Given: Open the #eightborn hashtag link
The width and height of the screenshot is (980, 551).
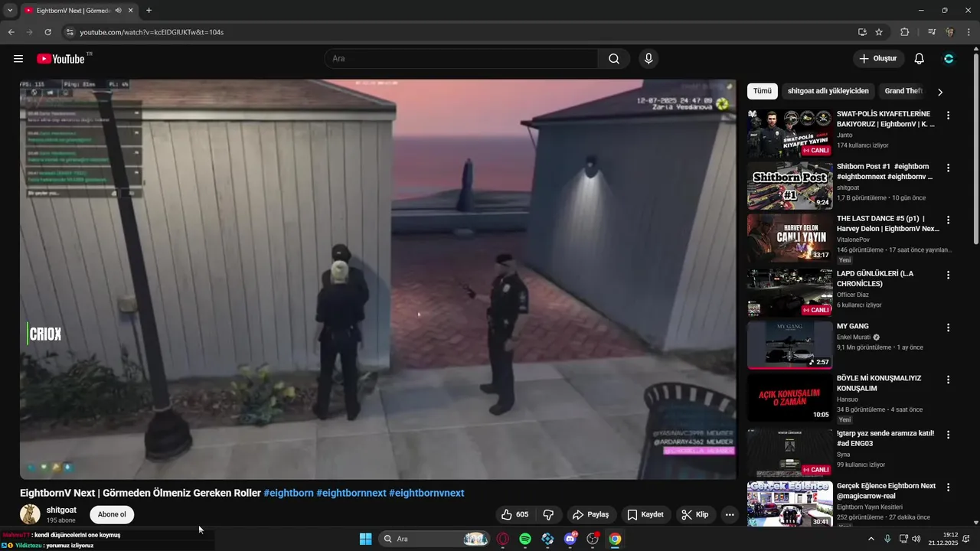Looking at the screenshot, I should tap(289, 494).
